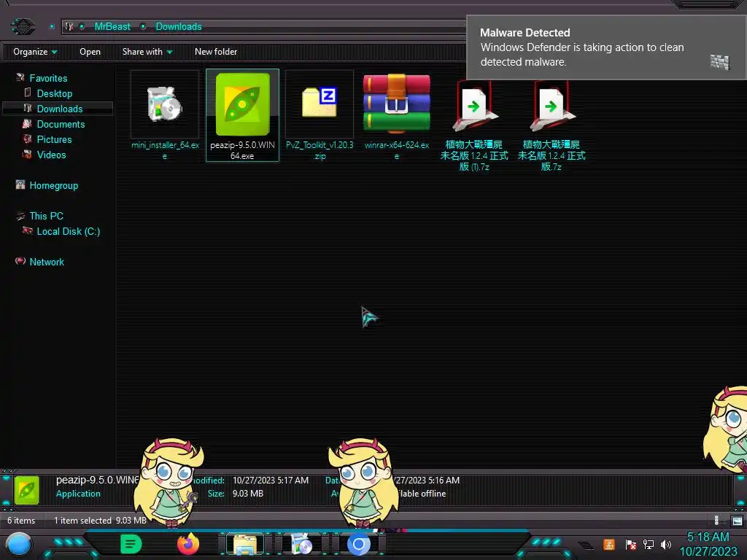Switch to details view in status bar

click(716, 521)
